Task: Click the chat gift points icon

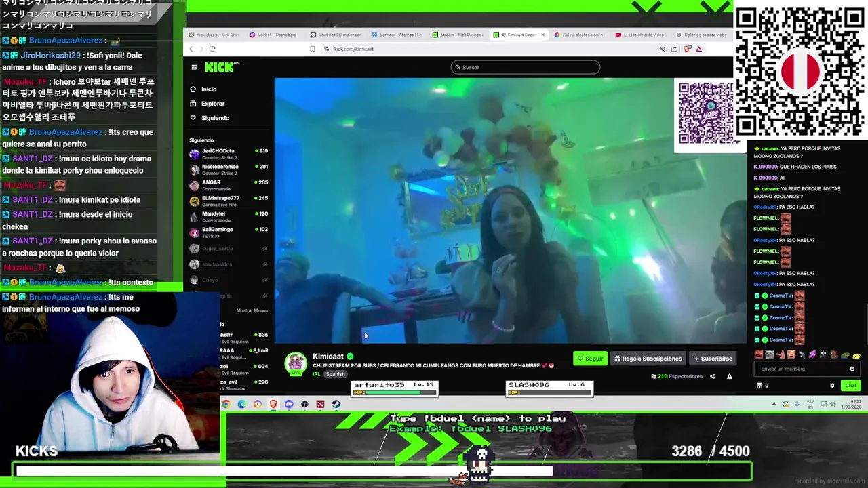Action: tap(759, 386)
